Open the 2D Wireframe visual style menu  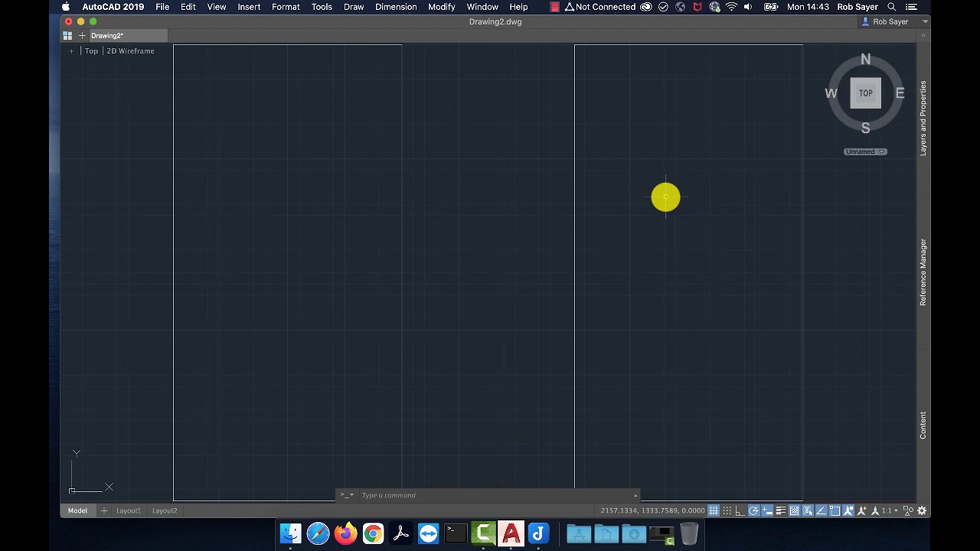point(130,51)
